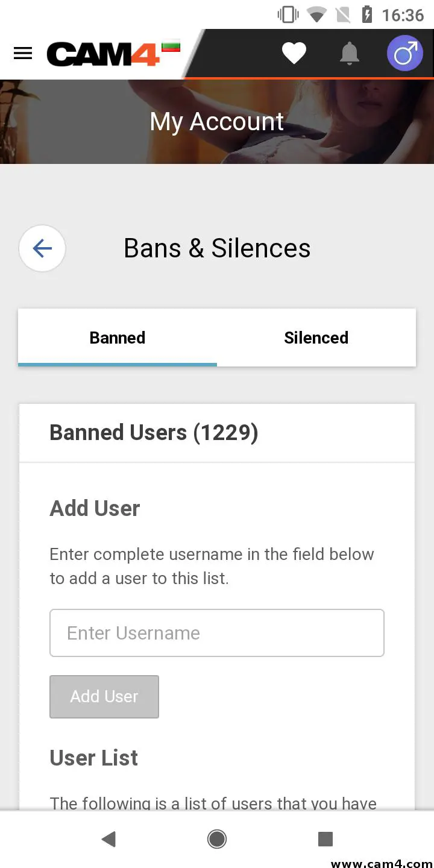Tap the vibrate mode status icon
The height and width of the screenshot is (868, 434).
coord(288,14)
